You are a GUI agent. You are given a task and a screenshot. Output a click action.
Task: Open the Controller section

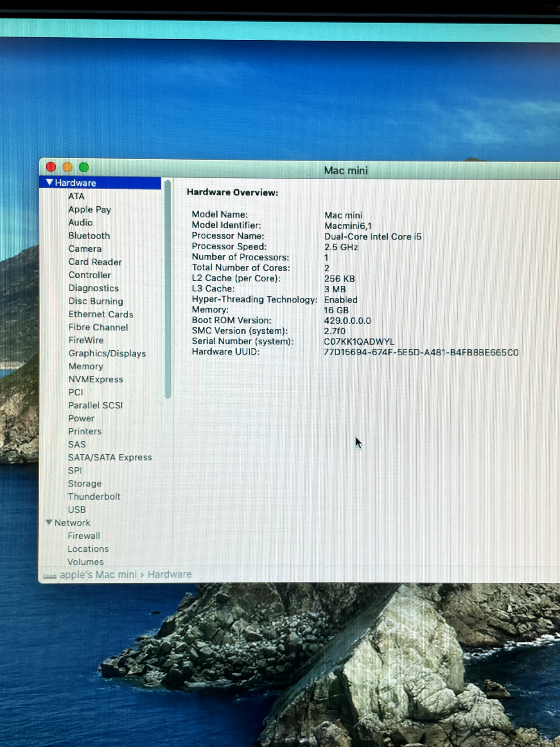click(90, 275)
